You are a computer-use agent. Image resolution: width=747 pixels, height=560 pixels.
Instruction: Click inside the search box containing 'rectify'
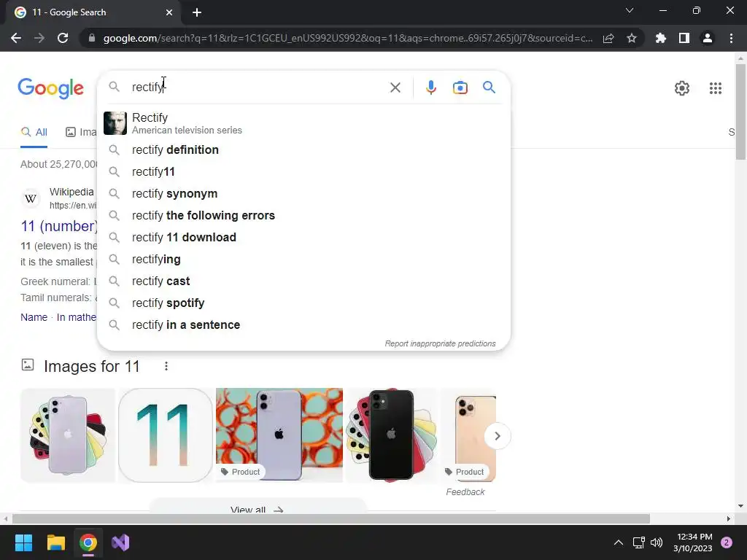[x=258, y=87]
